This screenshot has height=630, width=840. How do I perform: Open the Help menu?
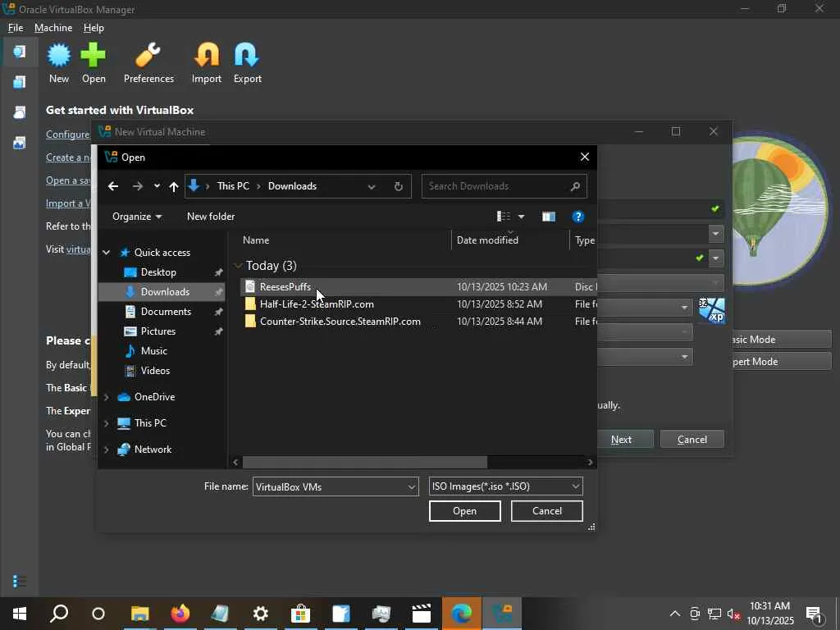pos(94,28)
